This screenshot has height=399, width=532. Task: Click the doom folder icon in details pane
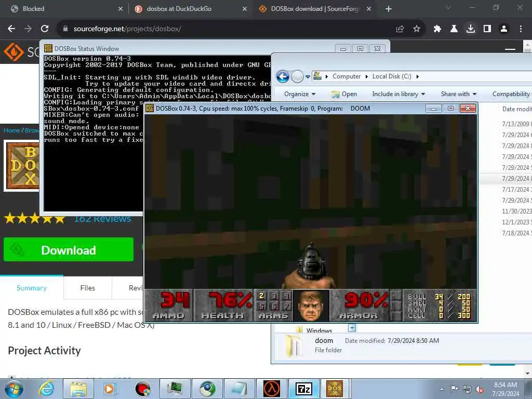point(294,346)
